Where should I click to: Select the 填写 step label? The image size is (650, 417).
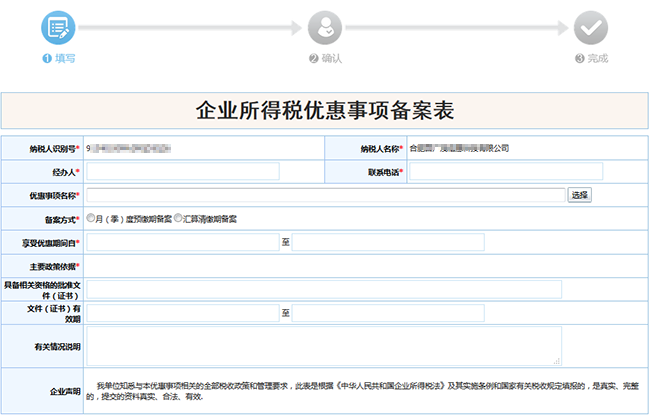pos(58,58)
